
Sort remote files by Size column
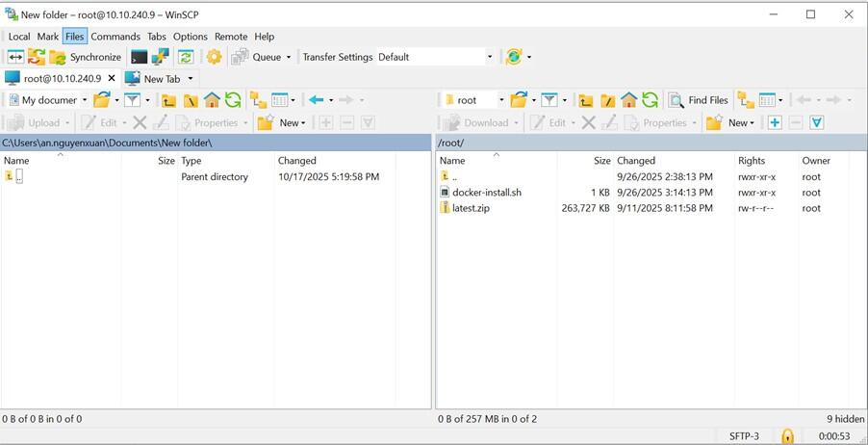[x=584, y=161]
